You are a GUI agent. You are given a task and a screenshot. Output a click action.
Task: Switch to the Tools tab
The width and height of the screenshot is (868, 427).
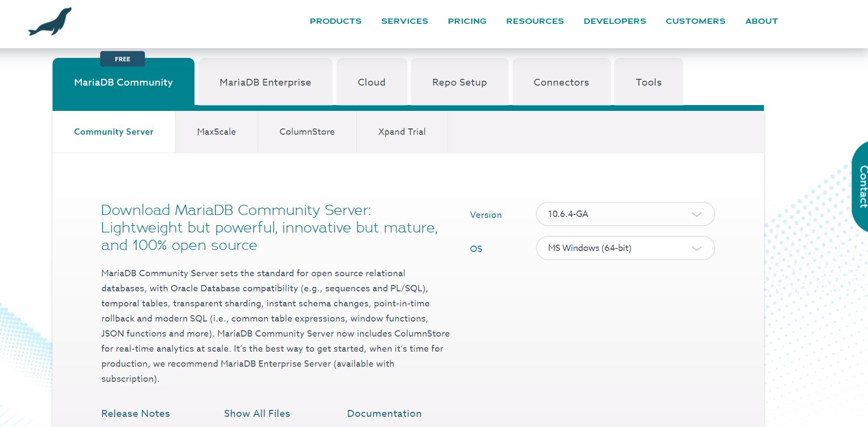pos(648,82)
